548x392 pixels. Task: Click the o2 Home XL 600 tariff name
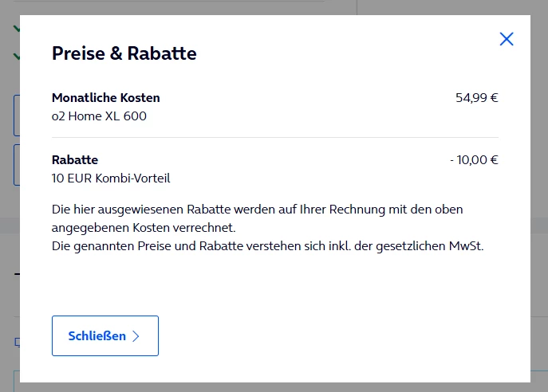pos(99,116)
